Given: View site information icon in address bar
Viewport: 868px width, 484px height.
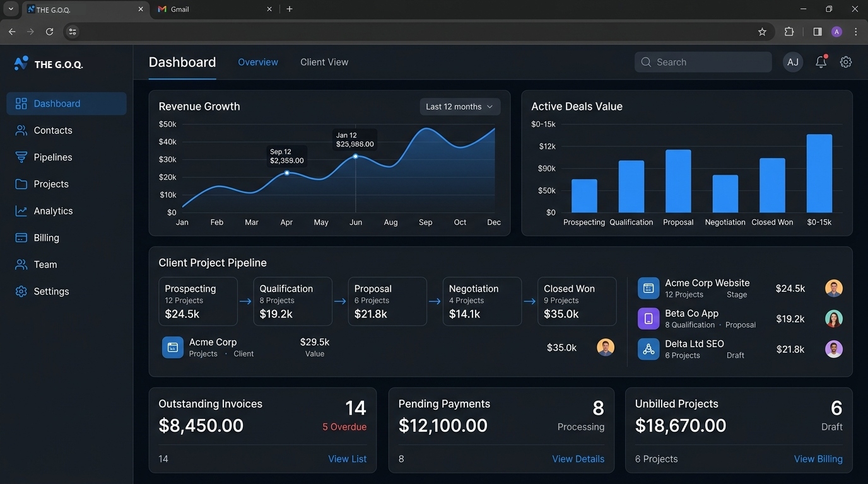Looking at the screenshot, I should [x=73, y=32].
